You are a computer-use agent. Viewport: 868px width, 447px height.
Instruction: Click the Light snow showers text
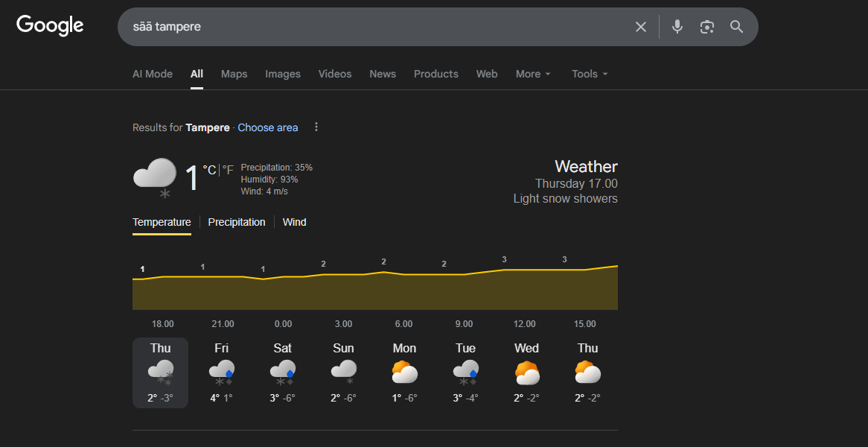click(x=565, y=199)
